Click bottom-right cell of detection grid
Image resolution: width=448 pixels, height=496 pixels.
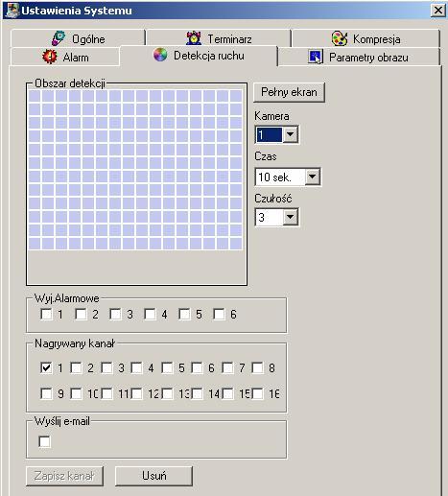(x=236, y=244)
